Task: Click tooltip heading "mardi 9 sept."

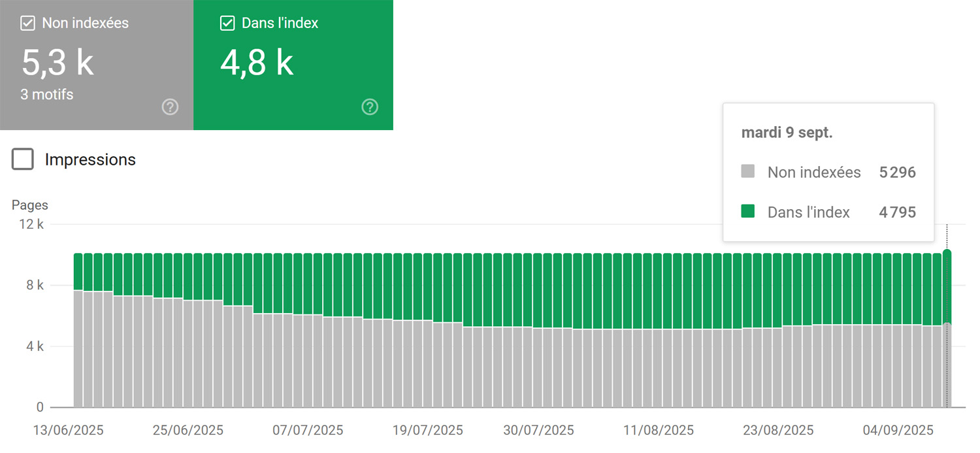Action: [x=787, y=133]
